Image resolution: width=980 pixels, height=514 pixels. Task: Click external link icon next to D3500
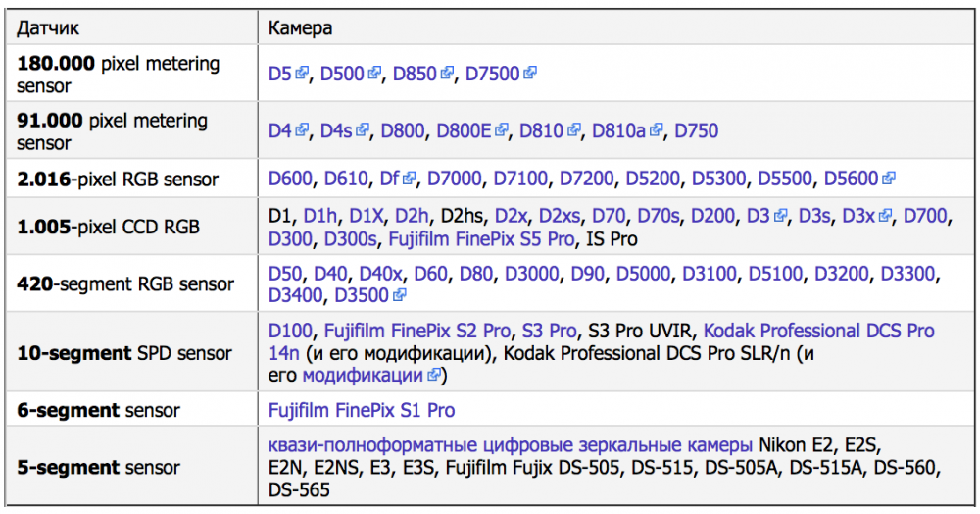400,294
